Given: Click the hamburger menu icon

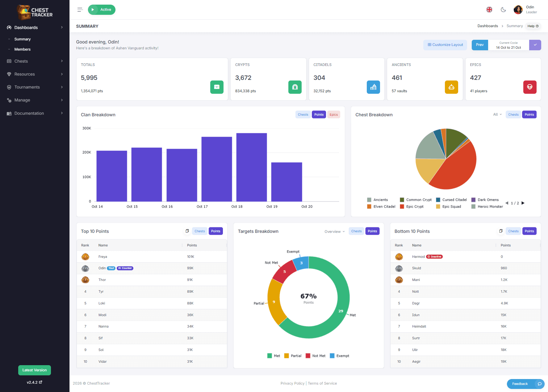Looking at the screenshot, I should (80, 10).
